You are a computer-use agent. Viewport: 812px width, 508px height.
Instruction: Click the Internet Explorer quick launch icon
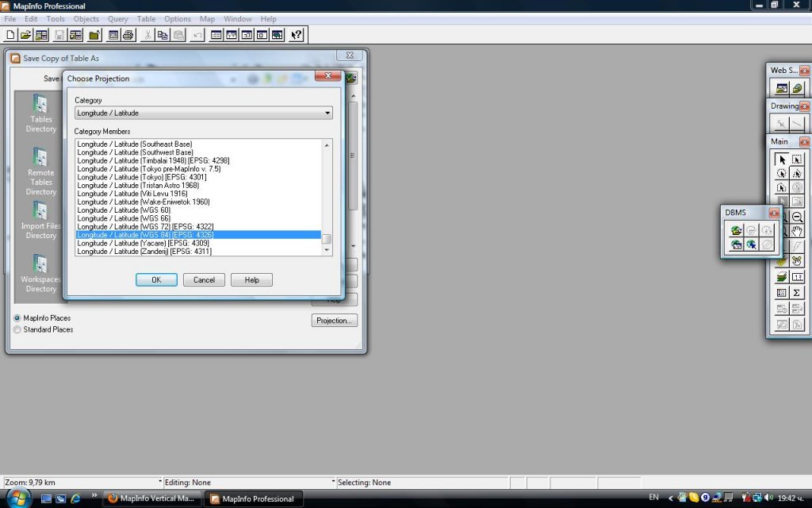click(x=75, y=498)
